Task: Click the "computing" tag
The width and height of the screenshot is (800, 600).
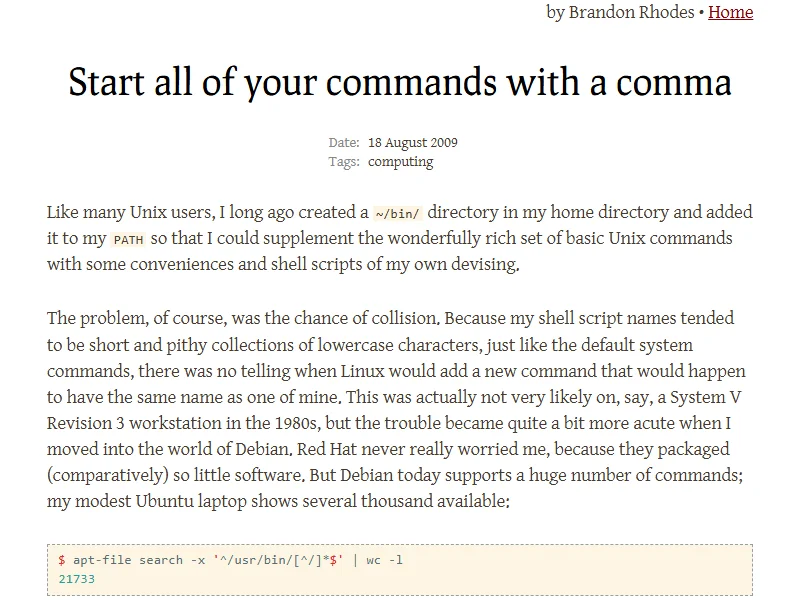Action: 401,161
